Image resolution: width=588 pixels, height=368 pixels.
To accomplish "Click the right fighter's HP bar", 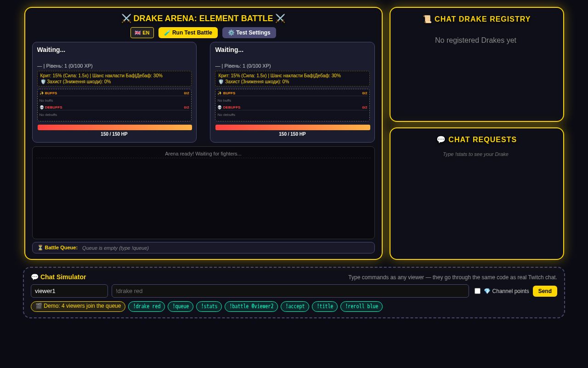I will (293, 127).
